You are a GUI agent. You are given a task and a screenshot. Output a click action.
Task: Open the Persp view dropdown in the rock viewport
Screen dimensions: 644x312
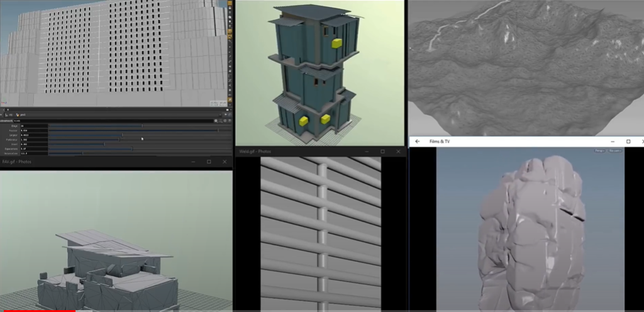coord(599,150)
